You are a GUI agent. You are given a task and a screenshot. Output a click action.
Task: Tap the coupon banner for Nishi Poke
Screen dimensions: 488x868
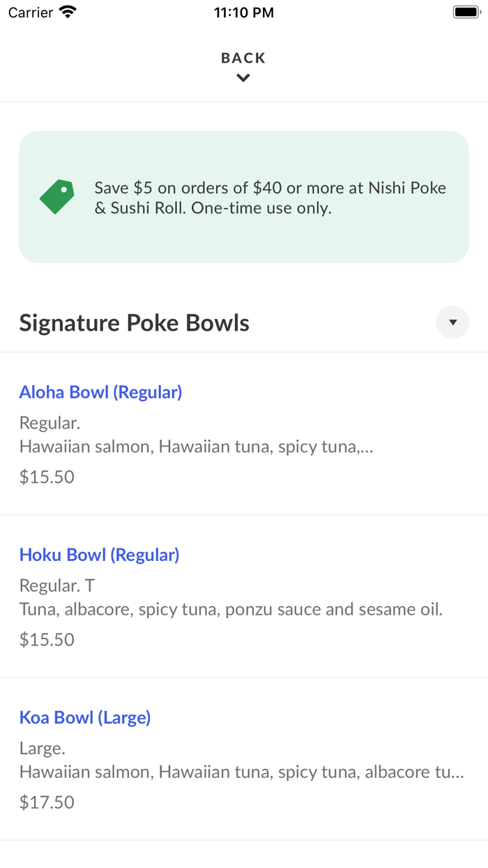click(x=244, y=197)
